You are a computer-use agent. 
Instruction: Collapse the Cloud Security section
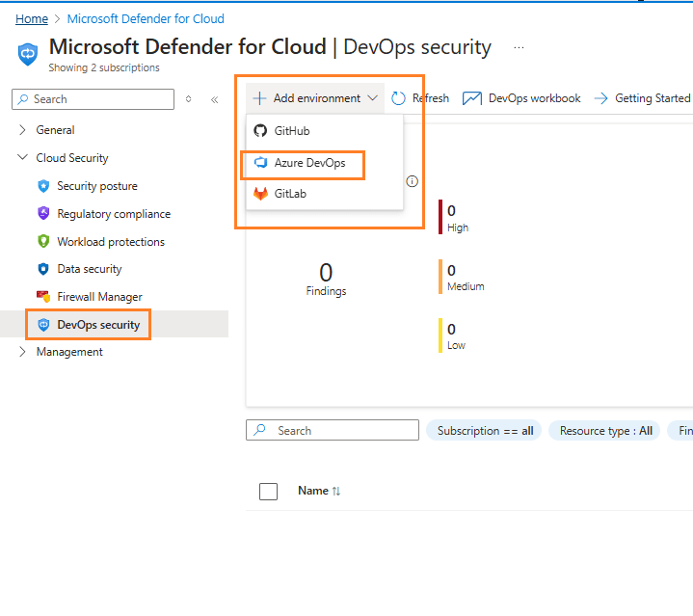pyautogui.click(x=22, y=158)
